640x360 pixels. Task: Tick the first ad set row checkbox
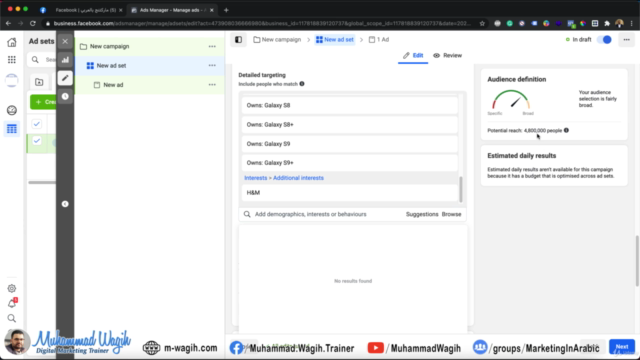[37, 124]
